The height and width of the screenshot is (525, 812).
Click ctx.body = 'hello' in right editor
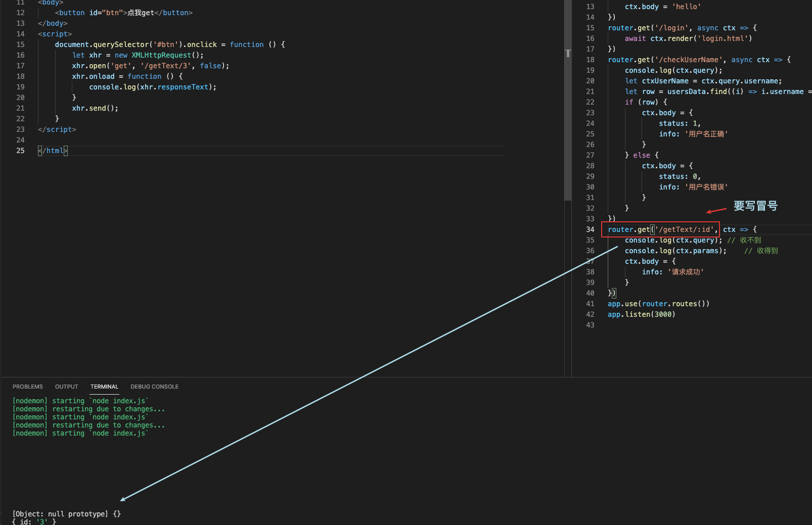click(662, 7)
